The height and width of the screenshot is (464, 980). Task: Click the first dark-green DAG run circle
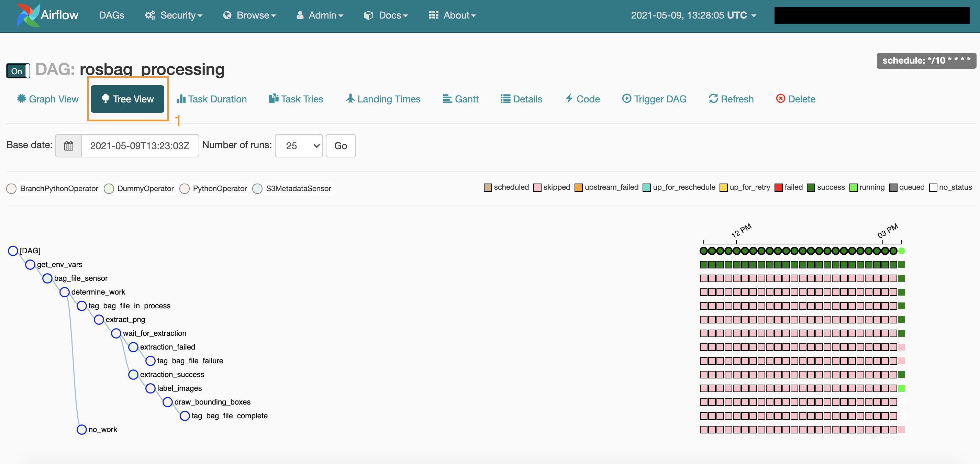tap(703, 251)
